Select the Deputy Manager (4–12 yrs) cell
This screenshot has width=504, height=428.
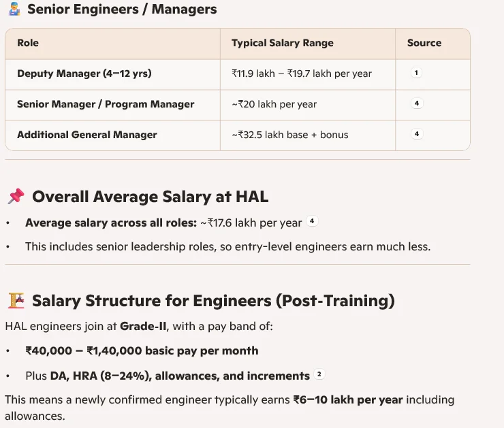click(x=84, y=73)
